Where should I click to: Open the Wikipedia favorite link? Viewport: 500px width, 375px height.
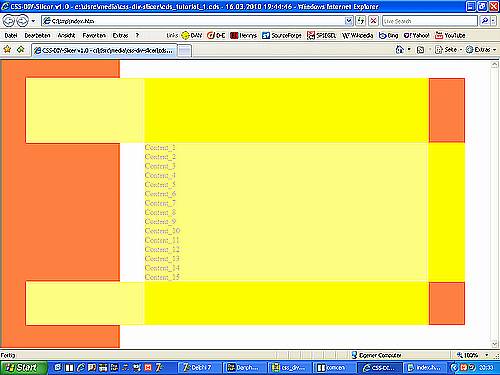click(x=357, y=35)
